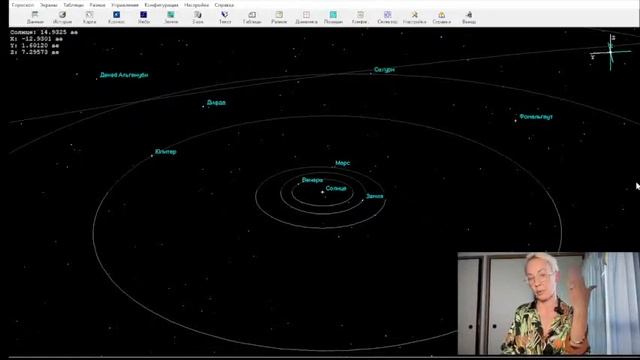Image resolution: width=640 pixels, height=360 pixels.
Task: Click the X: -12.9301 ае coordinate value
Action: 37,39
